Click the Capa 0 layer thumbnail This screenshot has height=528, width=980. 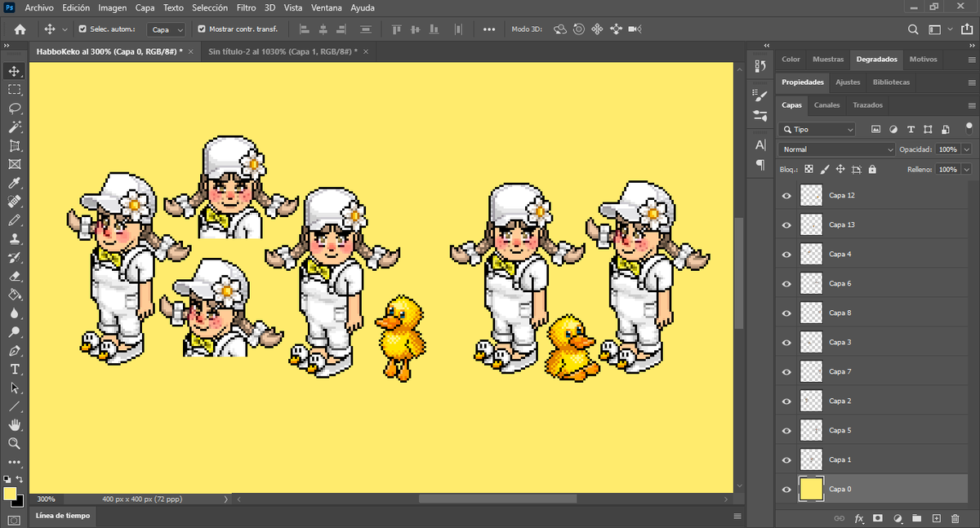point(811,490)
